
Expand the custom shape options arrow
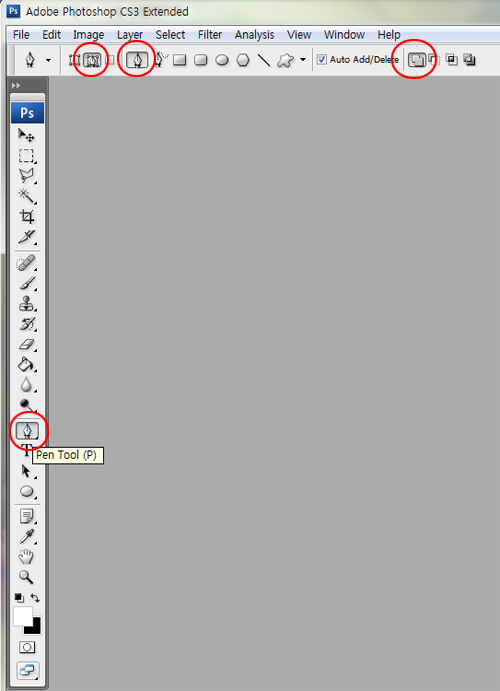pos(303,59)
